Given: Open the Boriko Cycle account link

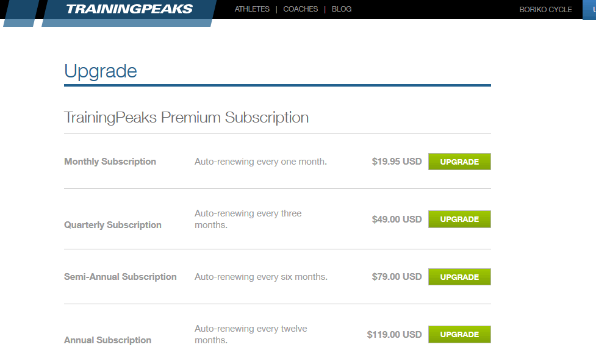Looking at the screenshot, I should click(x=545, y=10).
